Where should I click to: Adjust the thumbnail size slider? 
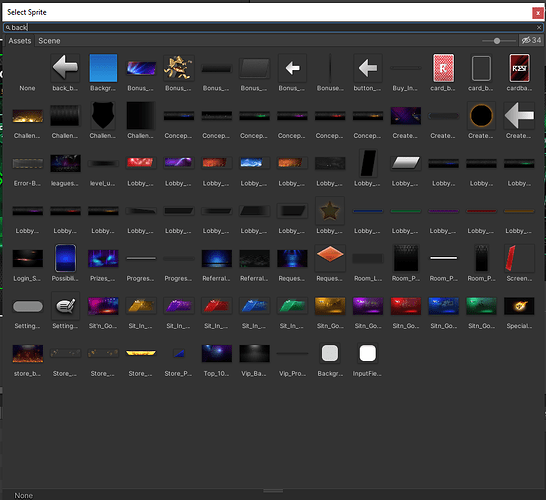pyautogui.click(x=497, y=41)
